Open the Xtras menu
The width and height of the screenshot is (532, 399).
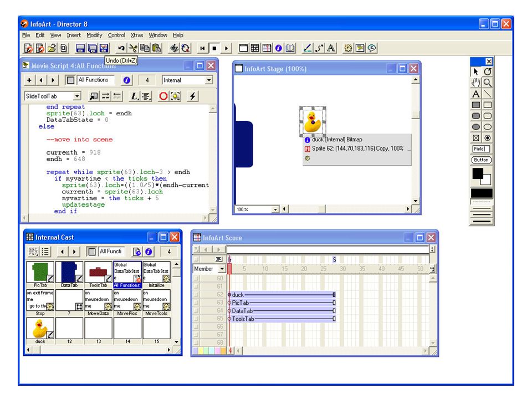point(137,35)
